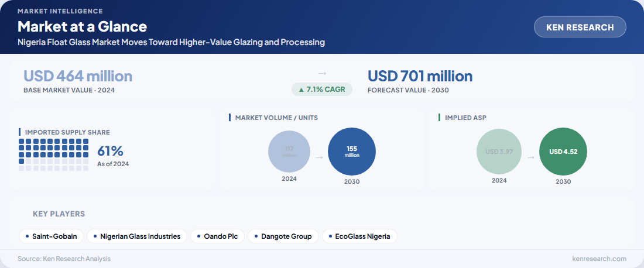Click the MARKET INTELLIGENCE label
Screen dimensions: 644x268
(x=60, y=11)
